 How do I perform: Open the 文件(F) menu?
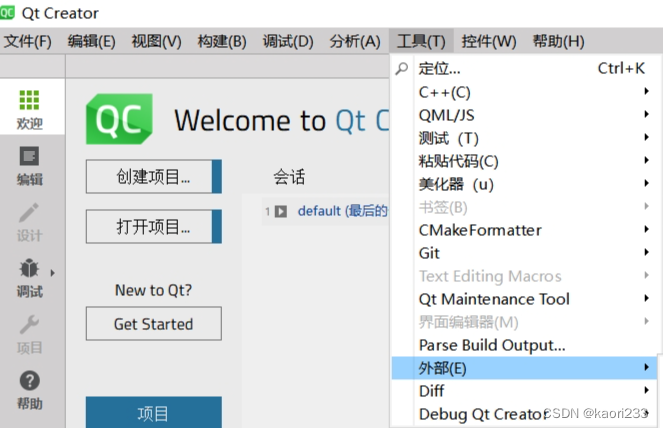(28, 41)
